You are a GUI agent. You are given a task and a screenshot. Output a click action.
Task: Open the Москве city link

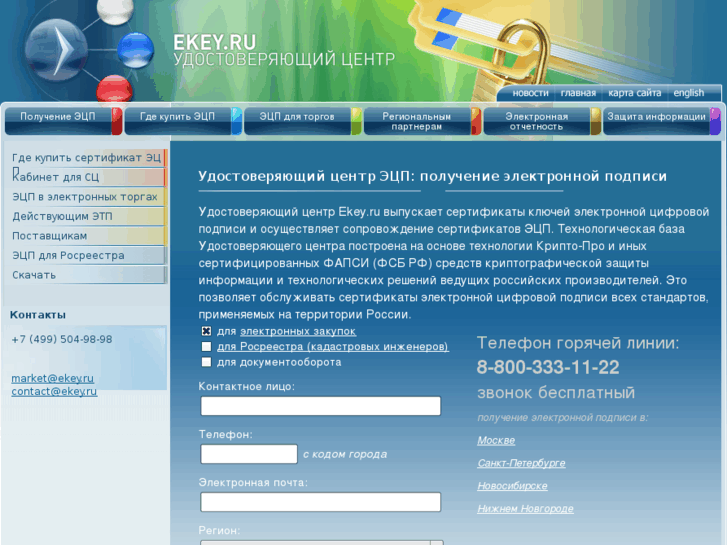496,441
